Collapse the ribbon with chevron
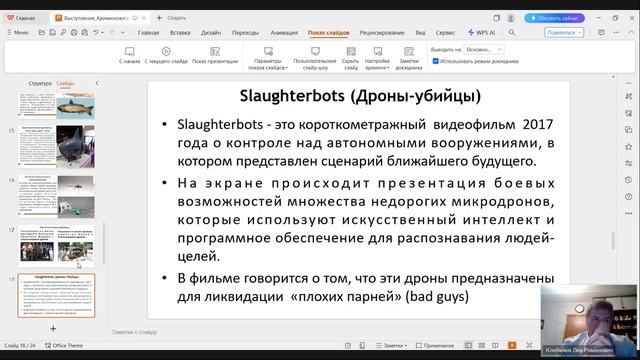640x360 pixels. pyautogui.click(x=631, y=32)
